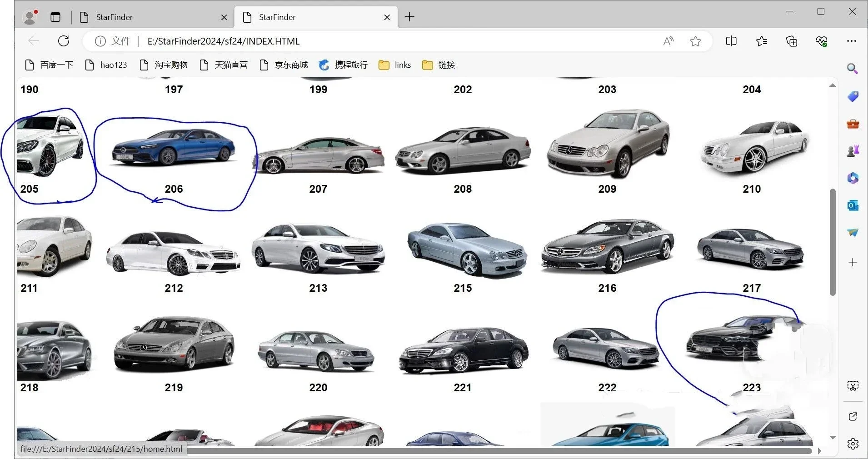Screen dimensions: 868x459
Task: Click the white sedan thumbnail 213
Action: click(x=318, y=248)
